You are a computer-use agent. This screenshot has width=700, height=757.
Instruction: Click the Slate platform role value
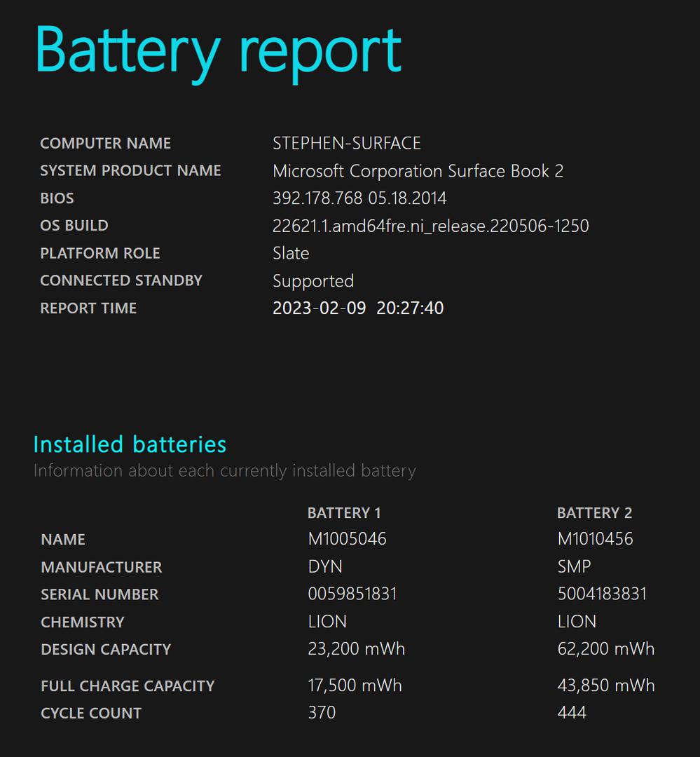point(291,253)
